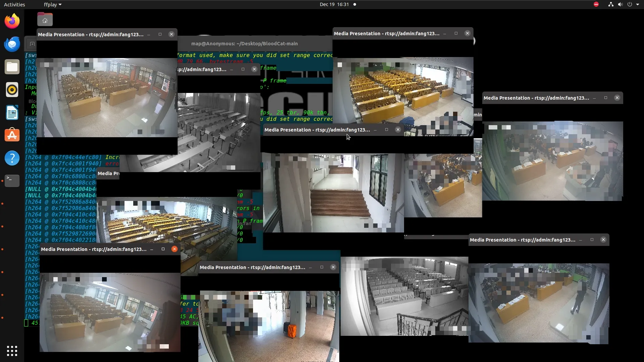Click the new-tab icon in the terminal header

point(32,44)
